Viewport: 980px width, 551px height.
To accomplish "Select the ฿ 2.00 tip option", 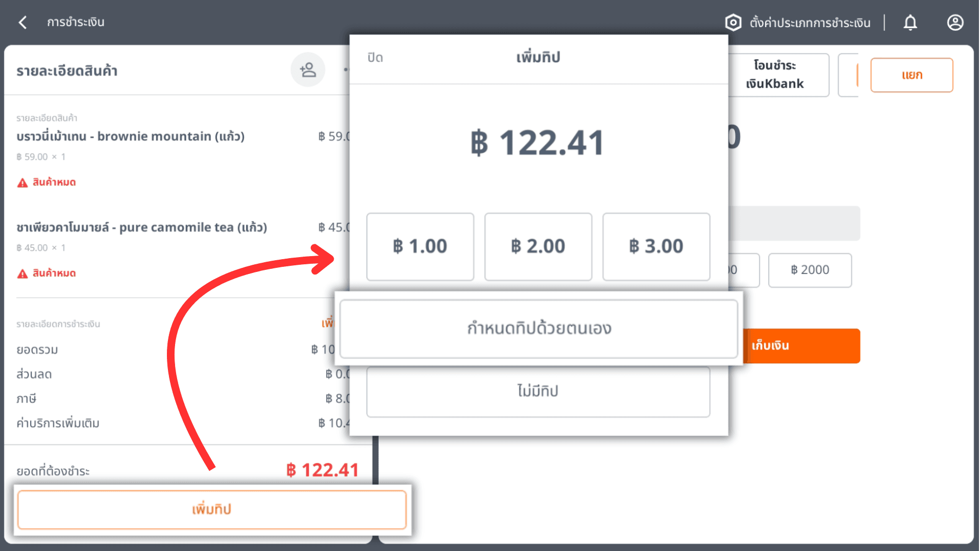I will (x=538, y=246).
